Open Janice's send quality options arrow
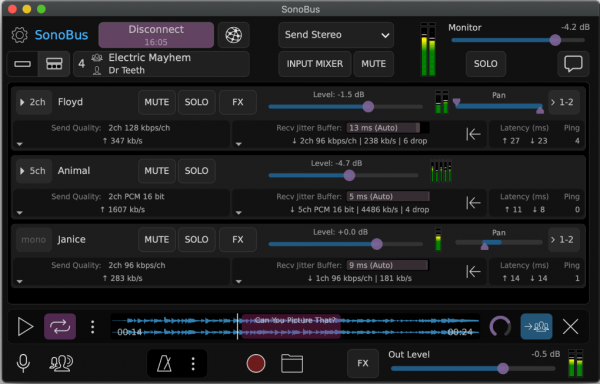Screen dimensions: 600x384 [x=20, y=281]
